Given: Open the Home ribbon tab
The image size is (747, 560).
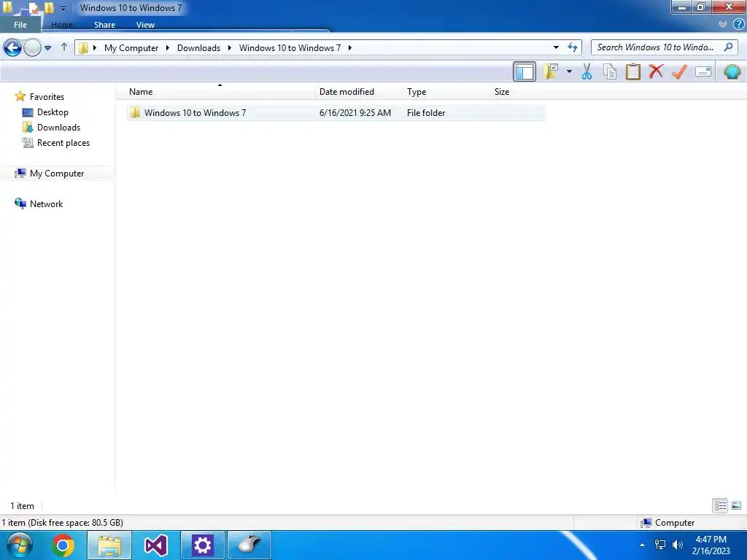Looking at the screenshot, I should point(62,25).
